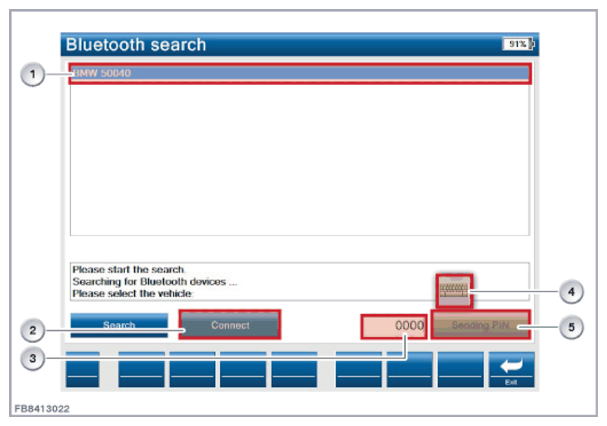Select the BMW 50040 device entry
Screen dimensions: 607x426
pyautogui.click(x=298, y=74)
